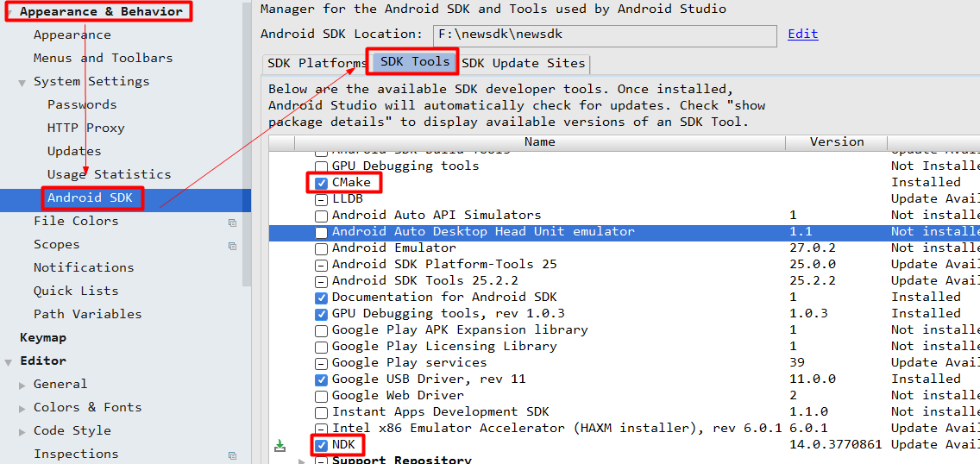Toggle Android SDK Platform-Tools 25 checkbox
The height and width of the screenshot is (464, 980).
[321, 265]
